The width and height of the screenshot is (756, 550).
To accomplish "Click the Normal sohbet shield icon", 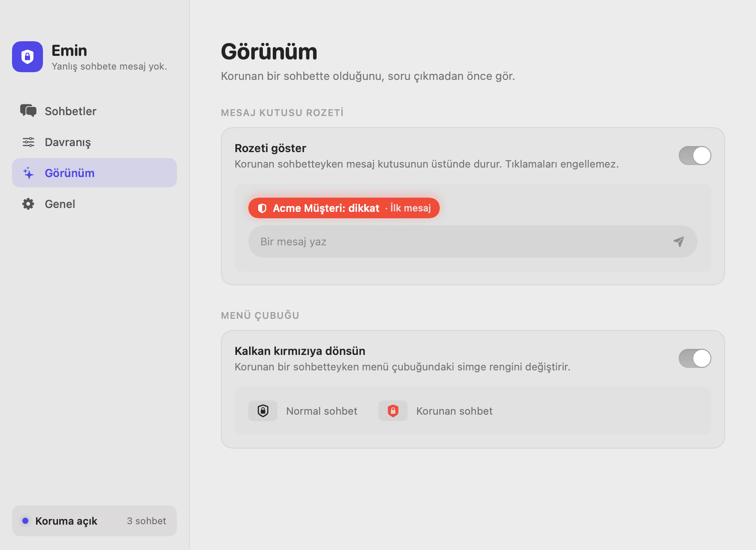I will 263,411.
